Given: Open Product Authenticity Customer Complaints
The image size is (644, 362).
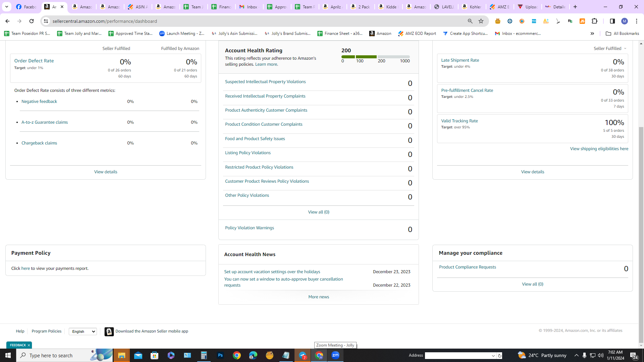Looking at the screenshot, I should pos(266,110).
